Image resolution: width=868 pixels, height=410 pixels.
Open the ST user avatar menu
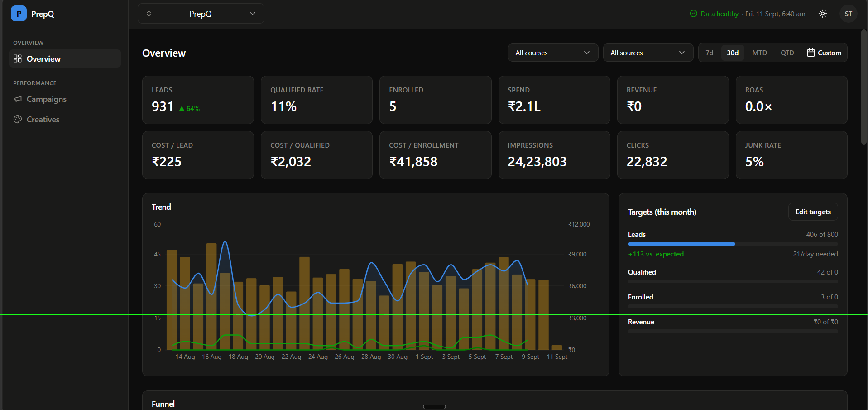tap(849, 14)
